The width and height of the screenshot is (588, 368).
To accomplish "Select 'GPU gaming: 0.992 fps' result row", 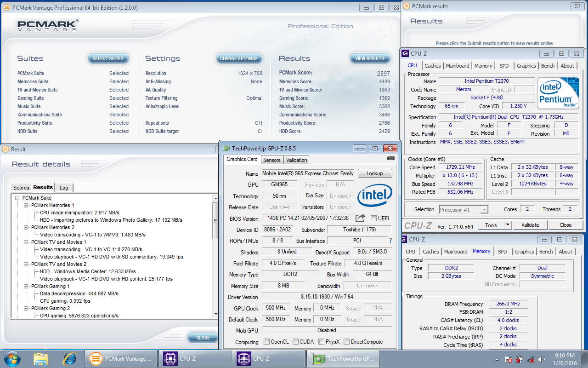I will 65,301.
